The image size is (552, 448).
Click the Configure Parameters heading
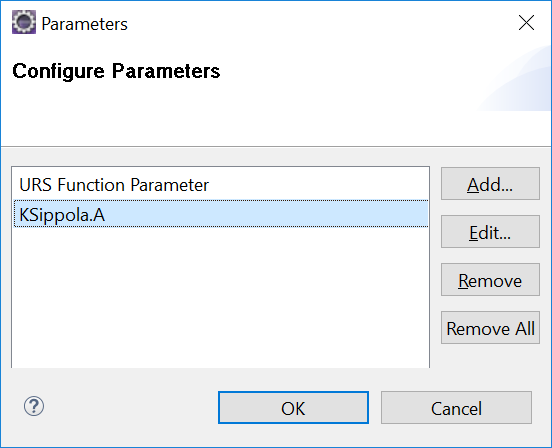click(116, 71)
